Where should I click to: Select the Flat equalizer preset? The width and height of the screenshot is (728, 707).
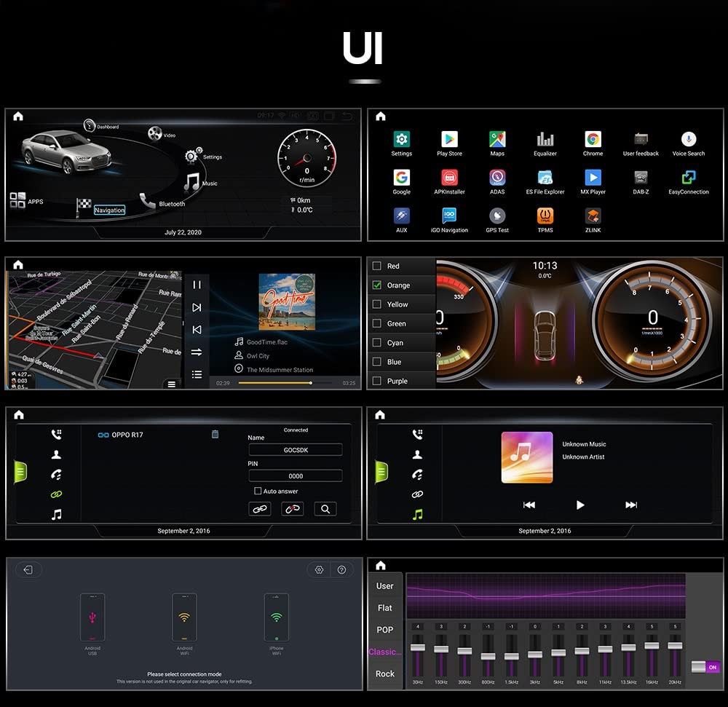pos(384,608)
